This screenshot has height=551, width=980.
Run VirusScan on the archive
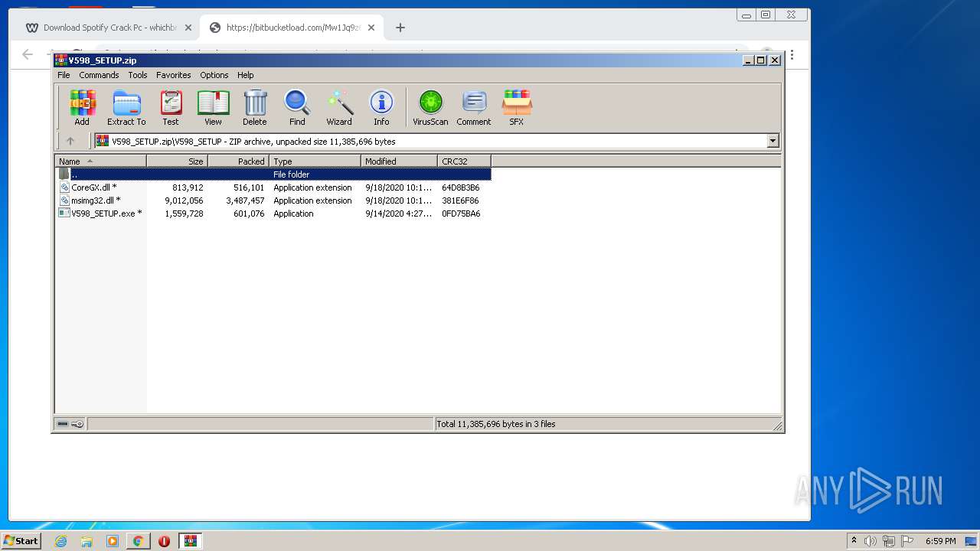[x=430, y=108]
